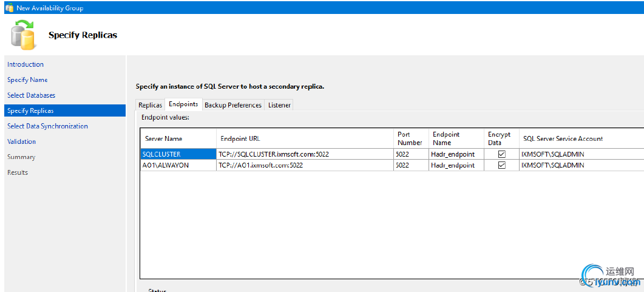Click the Endpoint URL column header
This screenshot has height=292, width=644.
point(305,138)
